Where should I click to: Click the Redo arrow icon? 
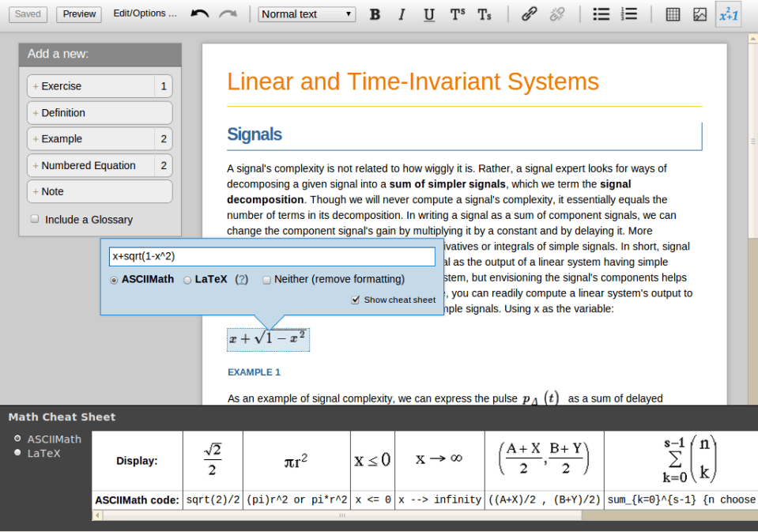(228, 14)
